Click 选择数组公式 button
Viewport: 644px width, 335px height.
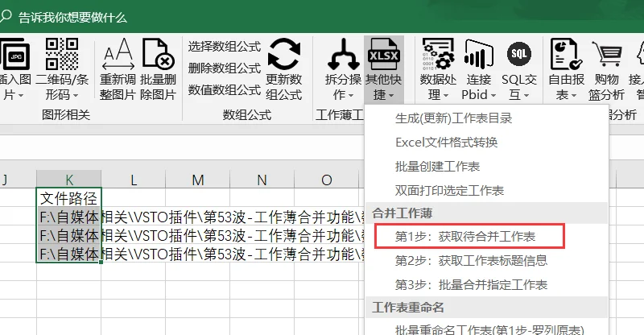pyautogui.click(x=225, y=47)
